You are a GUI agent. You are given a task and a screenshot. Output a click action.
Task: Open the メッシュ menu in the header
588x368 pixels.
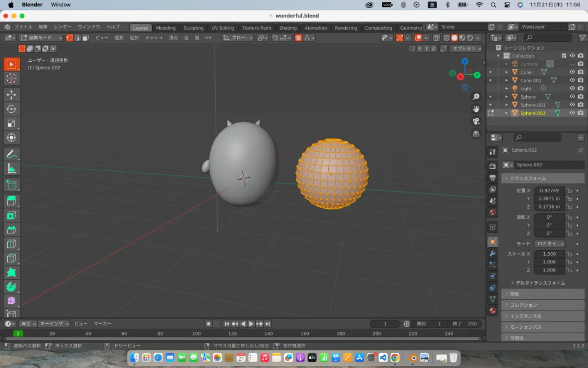click(154, 38)
